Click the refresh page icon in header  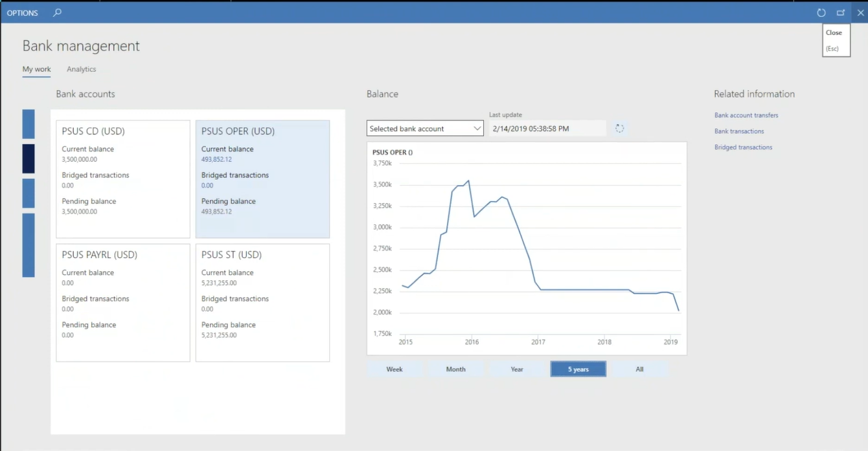821,12
